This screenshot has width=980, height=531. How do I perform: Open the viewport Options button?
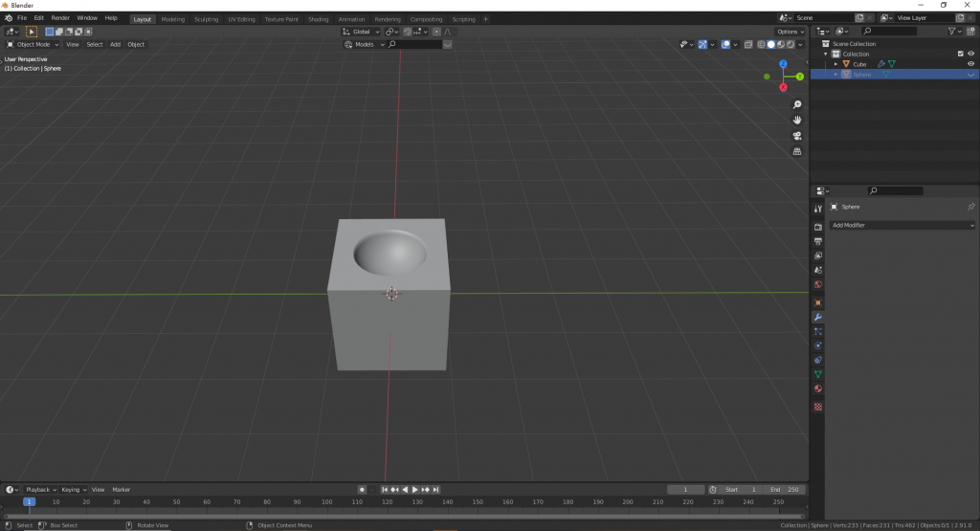(791, 32)
